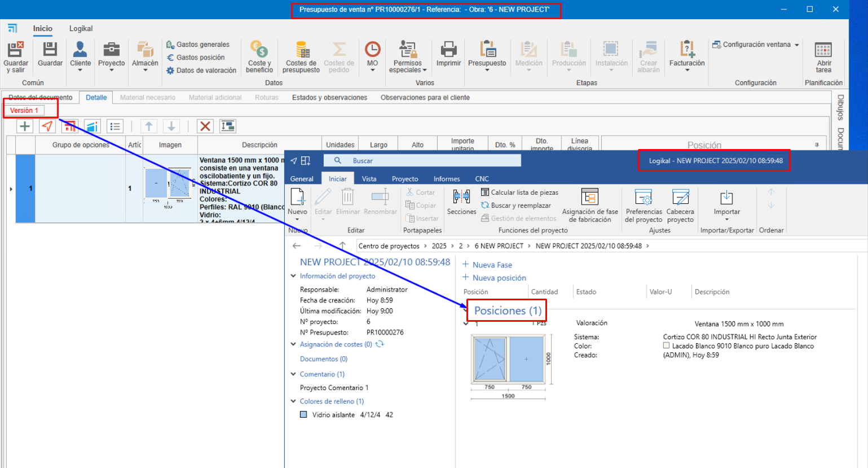Open the Detalle tab

[x=96, y=98]
